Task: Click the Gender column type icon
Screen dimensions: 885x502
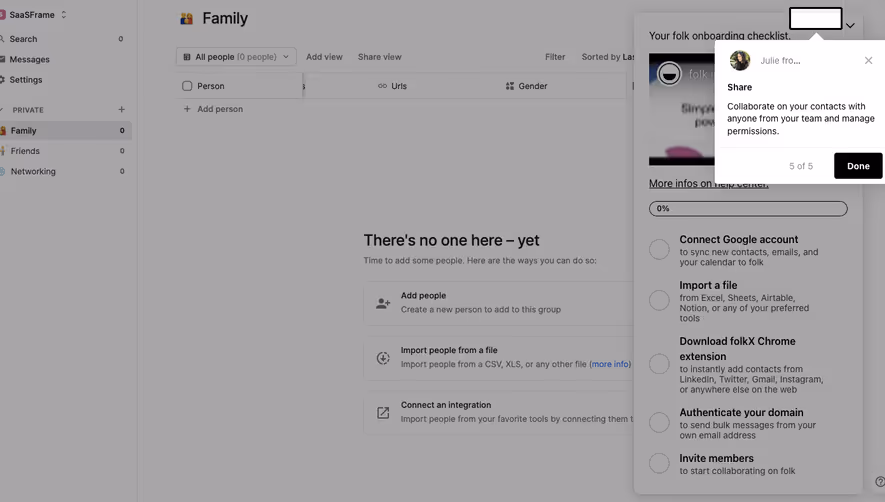Action: point(510,86)
